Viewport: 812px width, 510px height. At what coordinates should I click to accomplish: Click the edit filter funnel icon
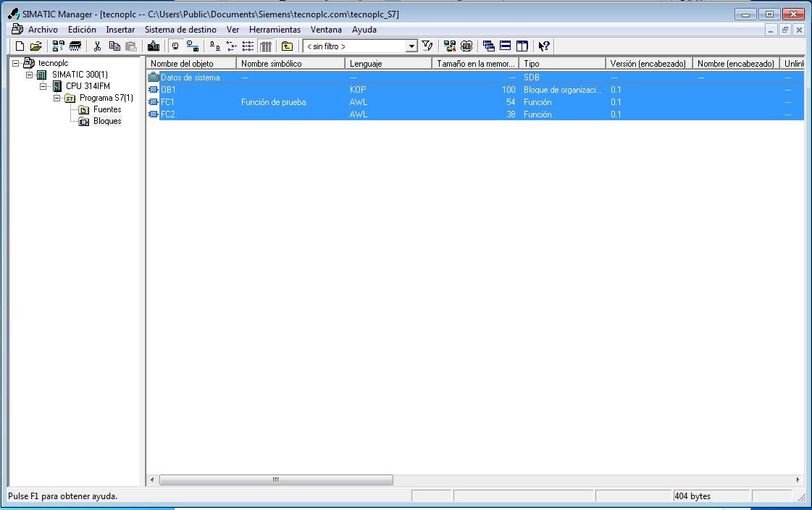click(x=427, y=46)
